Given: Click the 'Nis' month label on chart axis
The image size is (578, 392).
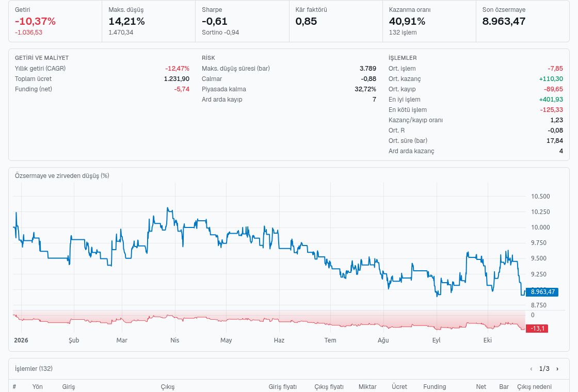Looking at the screenshot, I should pyautogui.click(x=175, y=340).
